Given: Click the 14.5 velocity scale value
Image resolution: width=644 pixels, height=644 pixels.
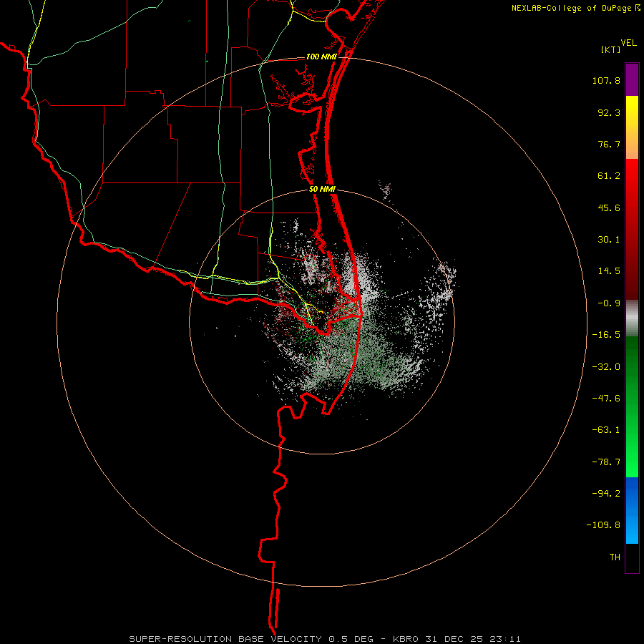Looking at the screenshot, I should click(609, 271).
